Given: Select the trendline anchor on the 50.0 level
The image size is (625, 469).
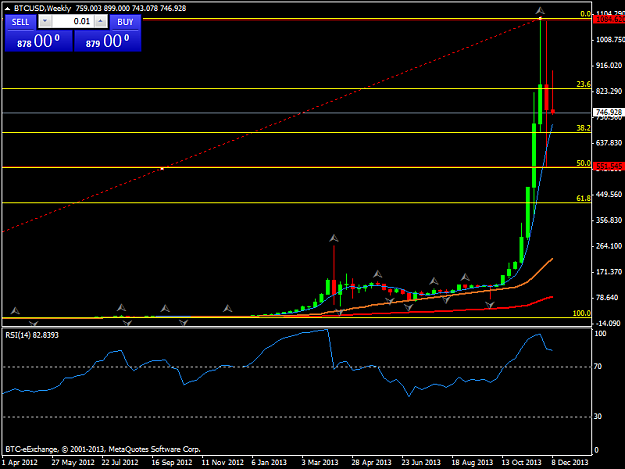Looking at the screenshot, I should (162, 169).
